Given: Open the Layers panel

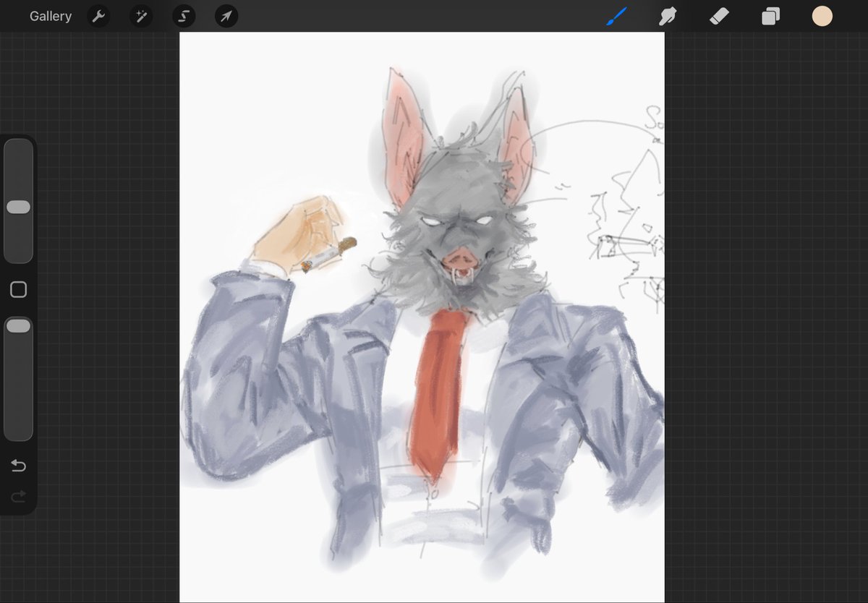Looking at the screenshot, I should pyautogui.click(x=770, y=16).
